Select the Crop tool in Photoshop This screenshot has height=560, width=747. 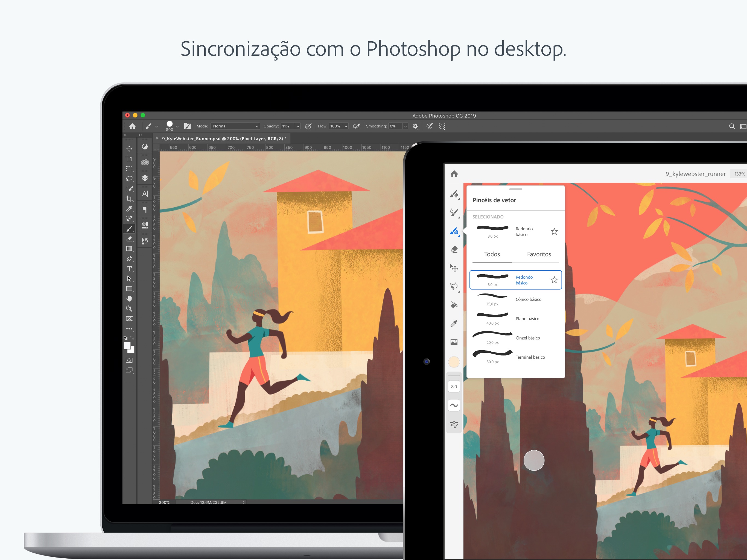click(x=129, y=199)
